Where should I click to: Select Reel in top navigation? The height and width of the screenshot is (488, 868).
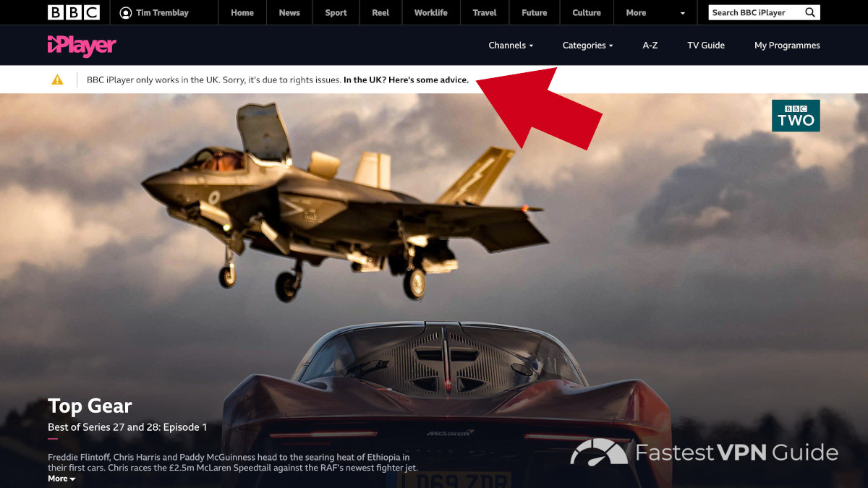coord(380,12)
